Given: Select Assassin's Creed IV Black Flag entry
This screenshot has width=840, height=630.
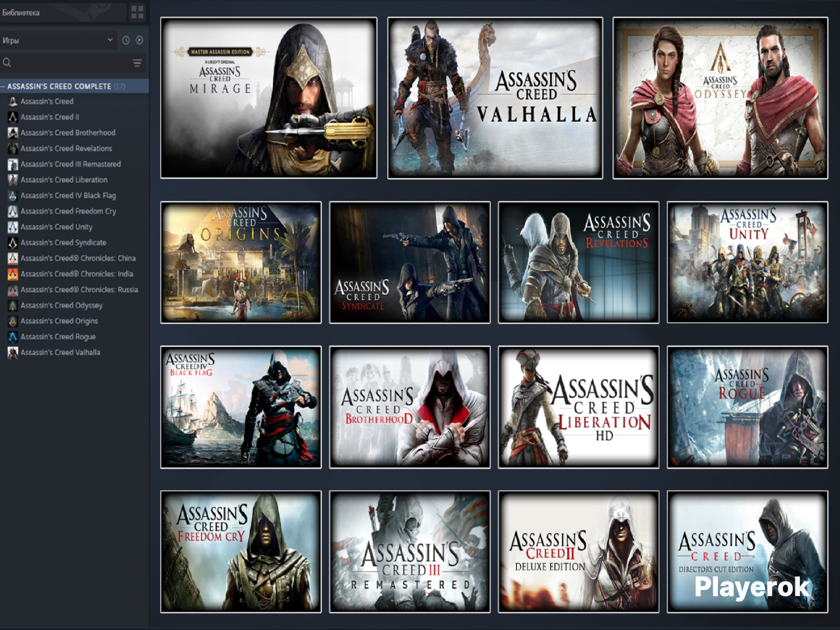Looking at the screenshot, I should pos(68,196).
